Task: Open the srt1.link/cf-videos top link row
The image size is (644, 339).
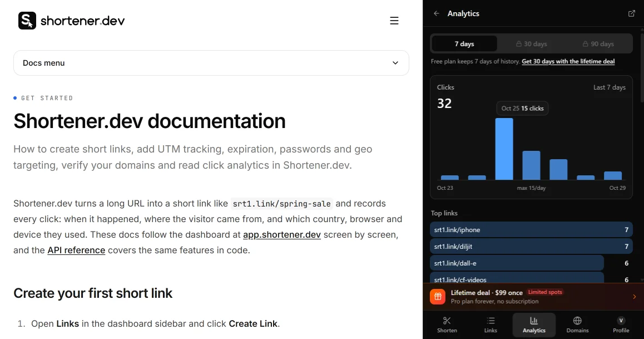Action: click(x=531, y=278)
